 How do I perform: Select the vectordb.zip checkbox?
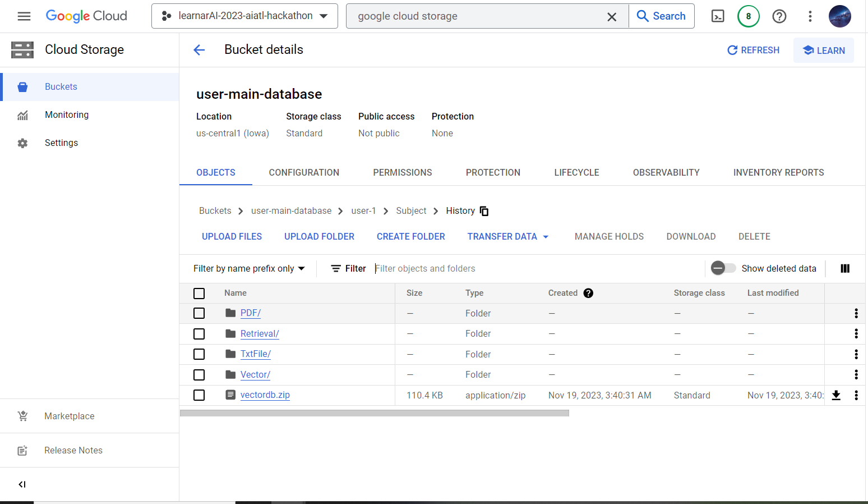tap(199, 395)
